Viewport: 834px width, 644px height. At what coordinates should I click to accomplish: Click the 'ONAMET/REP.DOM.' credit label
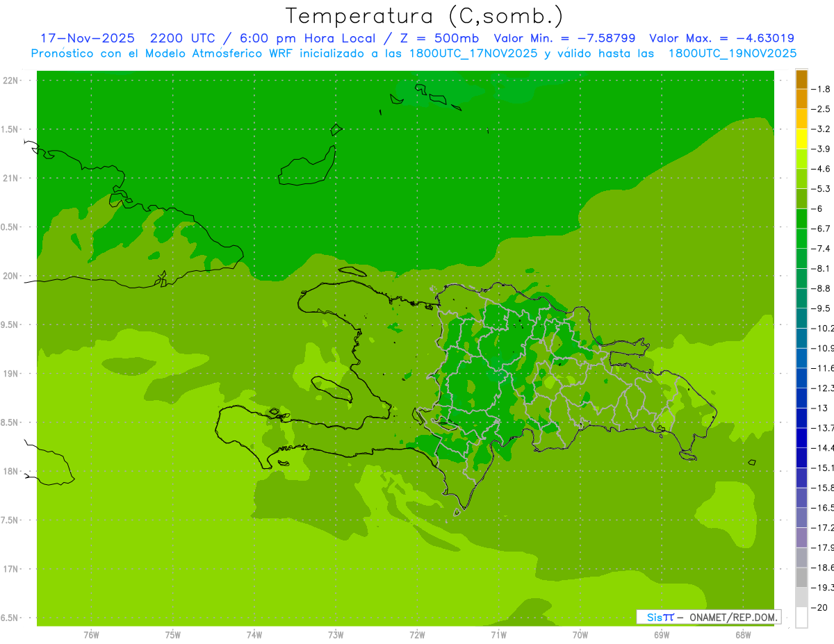click(733, 617)
